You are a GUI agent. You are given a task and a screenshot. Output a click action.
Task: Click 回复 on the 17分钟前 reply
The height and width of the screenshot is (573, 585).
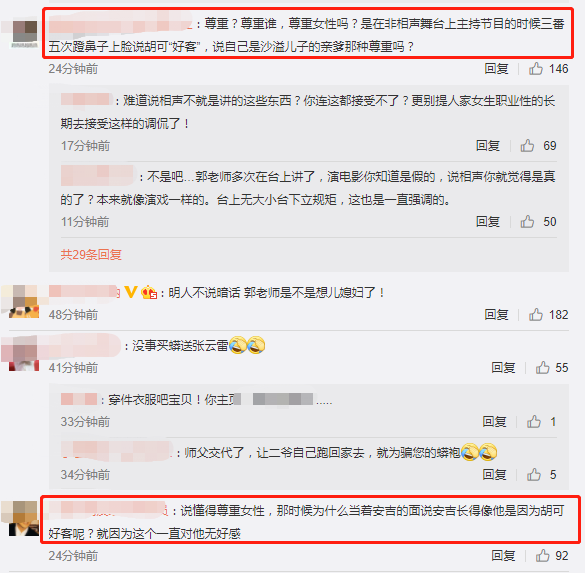pos(488,145)
